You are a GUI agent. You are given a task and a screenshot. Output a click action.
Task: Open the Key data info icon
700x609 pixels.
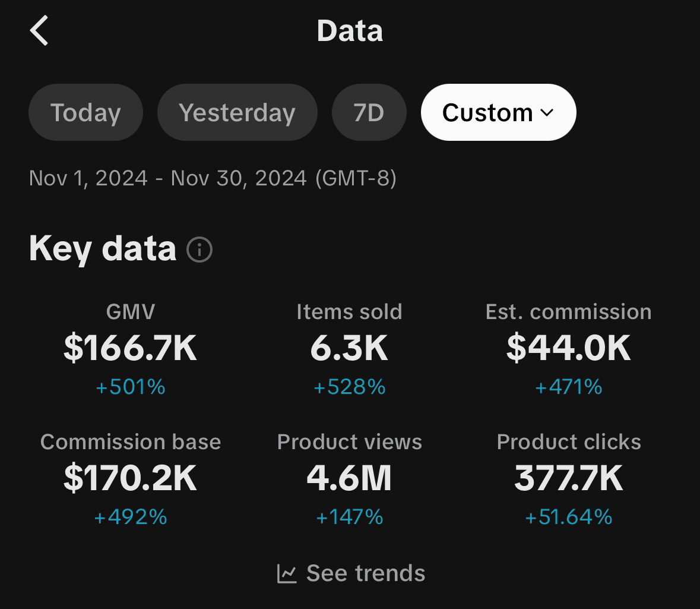[x=199, y=250]
